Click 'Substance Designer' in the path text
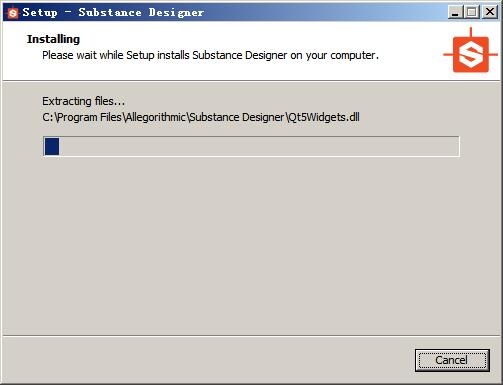 237,117
